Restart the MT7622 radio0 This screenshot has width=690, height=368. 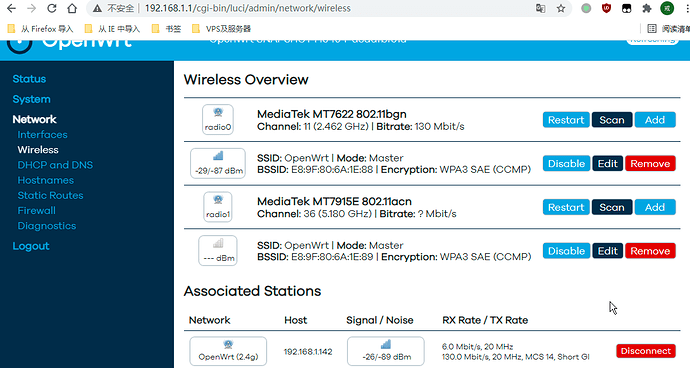coord(566,120)
